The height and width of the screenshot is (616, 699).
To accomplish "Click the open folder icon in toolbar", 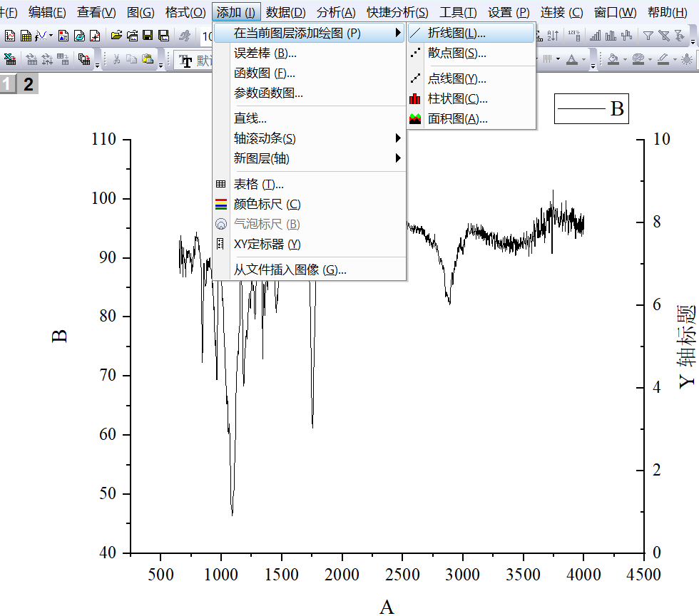I will (x=116, y=36).
